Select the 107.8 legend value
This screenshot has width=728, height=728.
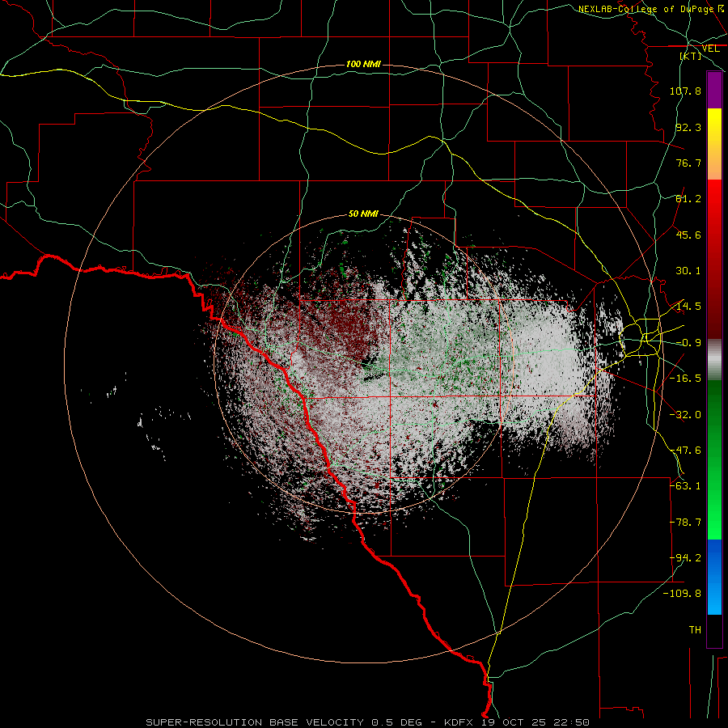pos(685,91)
